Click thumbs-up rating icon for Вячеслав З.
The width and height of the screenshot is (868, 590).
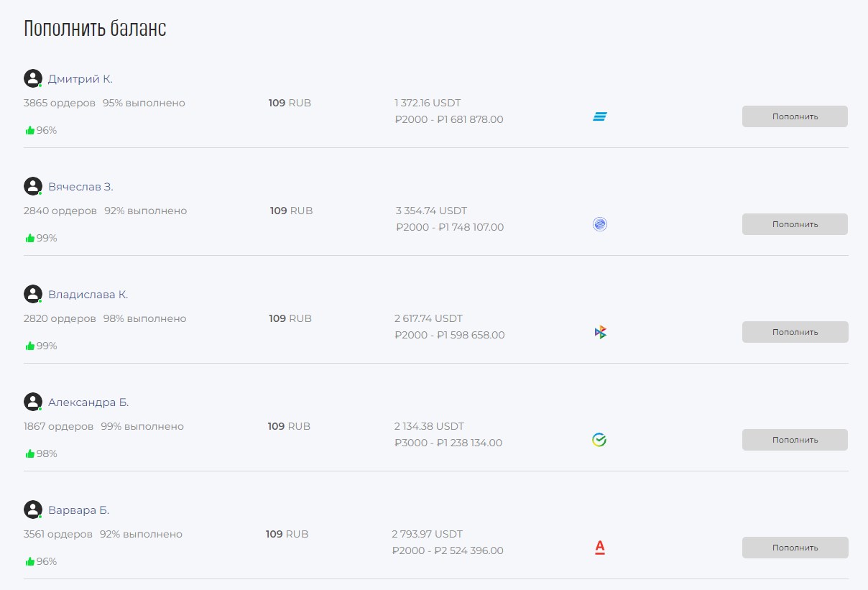tap(30, 238)
